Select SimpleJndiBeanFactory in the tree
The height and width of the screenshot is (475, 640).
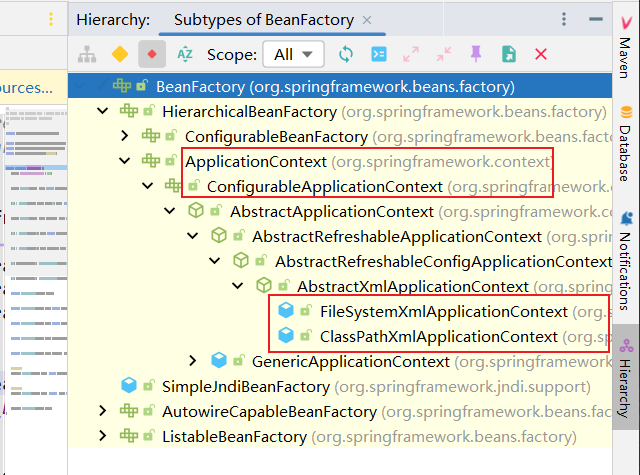pyautogui.click(x=246, y=386)
